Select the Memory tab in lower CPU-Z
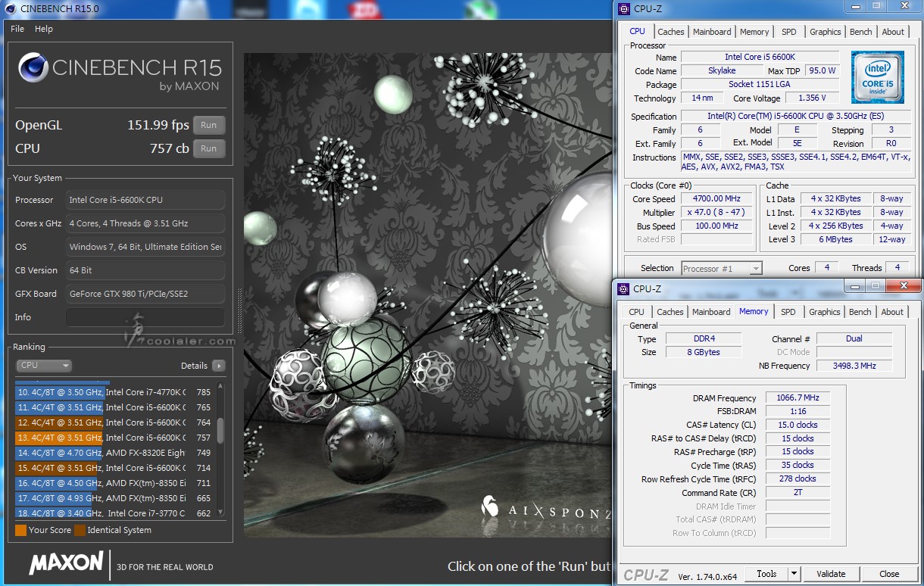The width and height of the screenshot is (924, 586). coord(754,311)
